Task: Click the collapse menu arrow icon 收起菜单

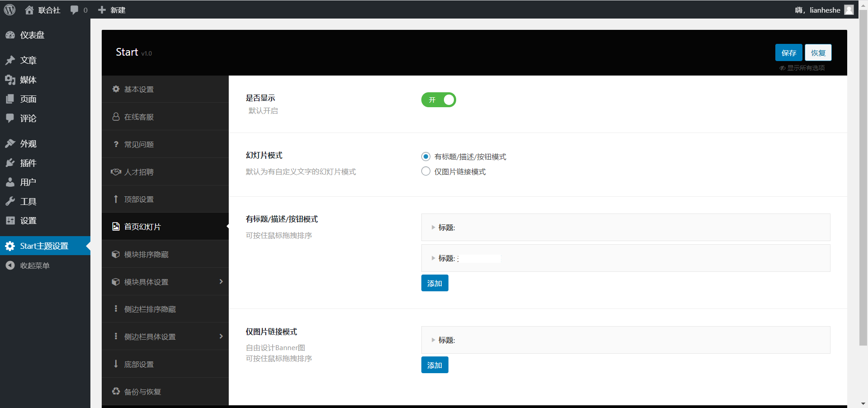Action: coord(10,266)
